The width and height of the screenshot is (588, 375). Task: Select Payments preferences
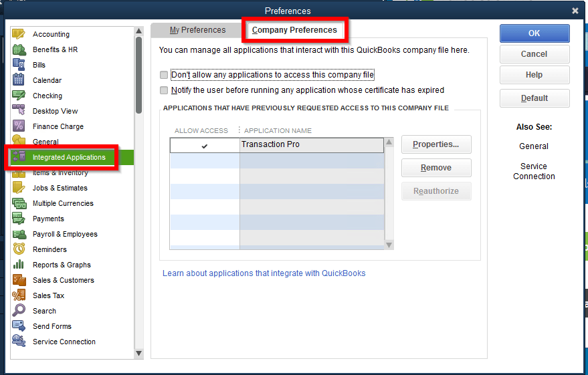(x=48, y=219)
